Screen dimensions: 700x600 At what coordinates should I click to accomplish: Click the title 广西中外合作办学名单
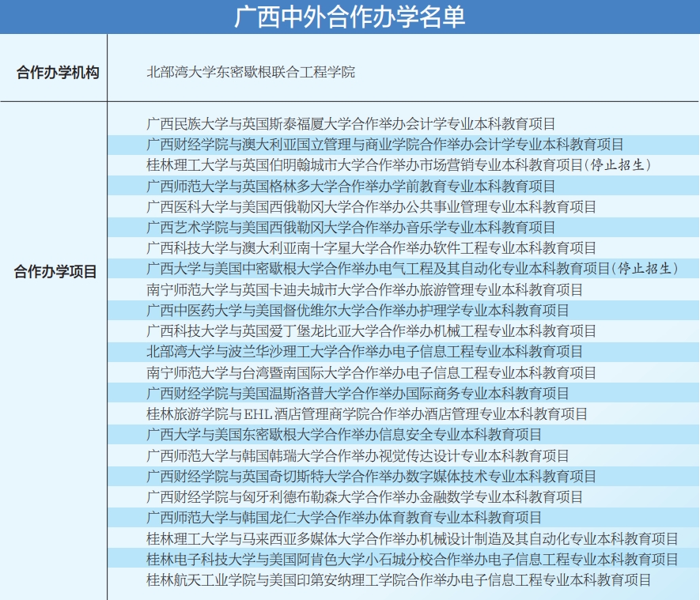pyautogui.click(x=350, y=17)
